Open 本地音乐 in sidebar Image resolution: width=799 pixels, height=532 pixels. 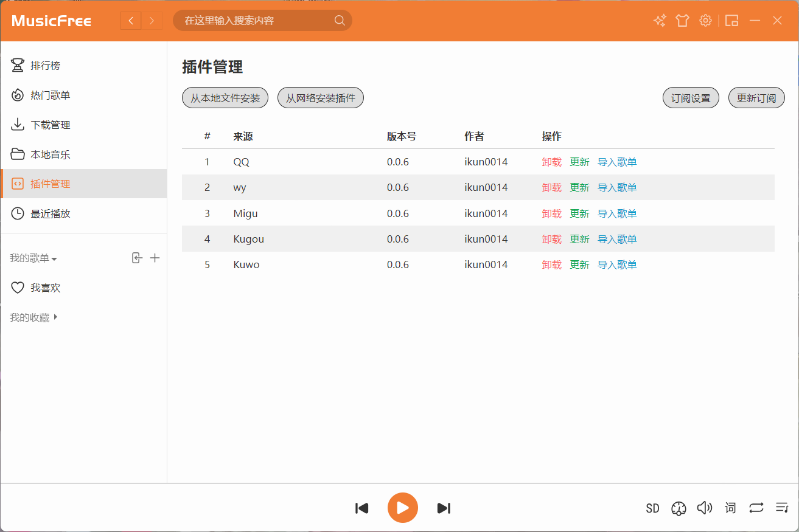84,154
